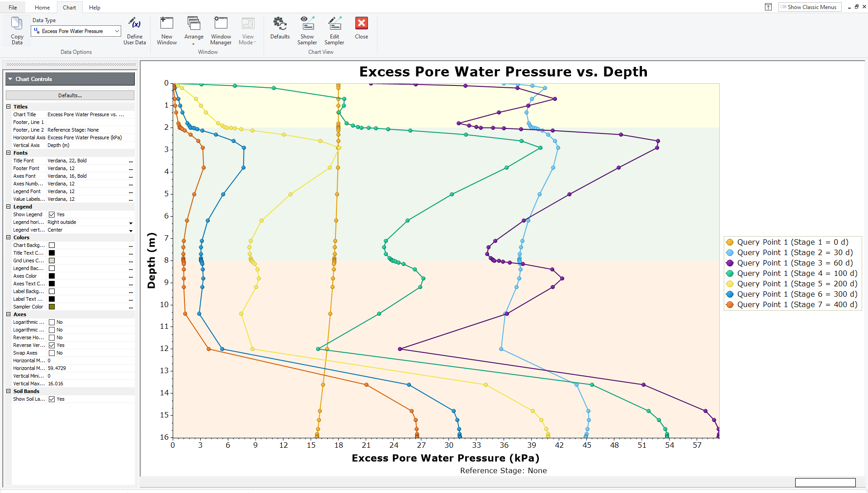Click the Defaults icon in Chart View
The height and width of the screenshot is (493, 868).
[280, 27]
